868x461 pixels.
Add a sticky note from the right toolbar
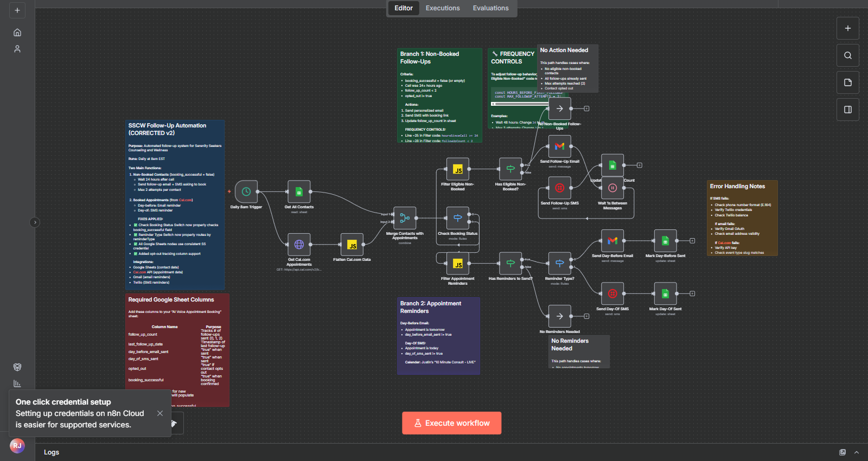[x=848, y=82]
